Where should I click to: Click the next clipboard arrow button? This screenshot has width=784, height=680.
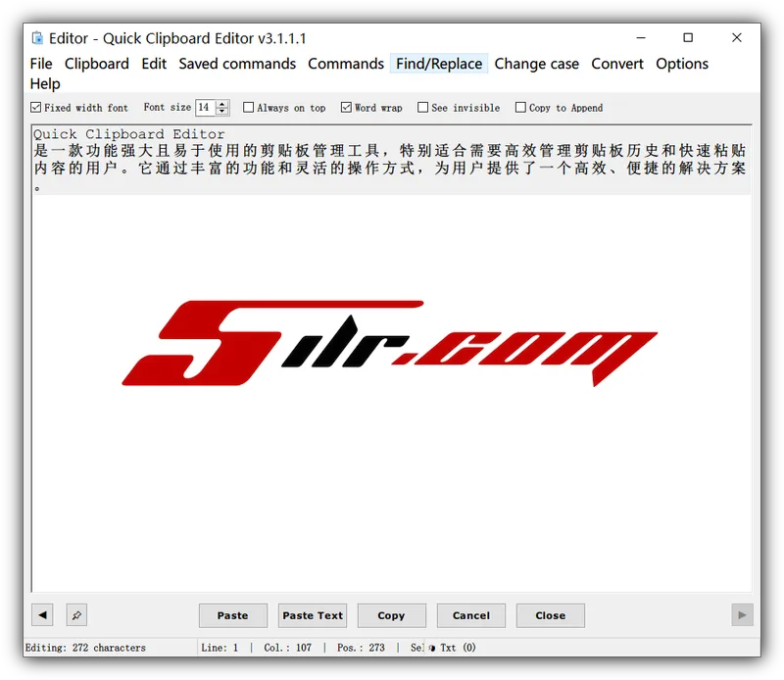point(742,614)
